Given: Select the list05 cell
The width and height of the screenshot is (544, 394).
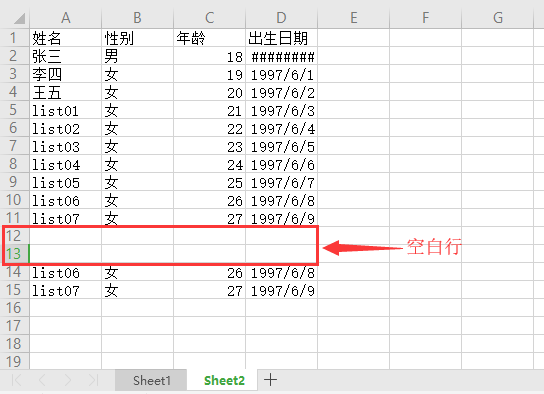Looking at the screenshot, I should pos(66,182).
